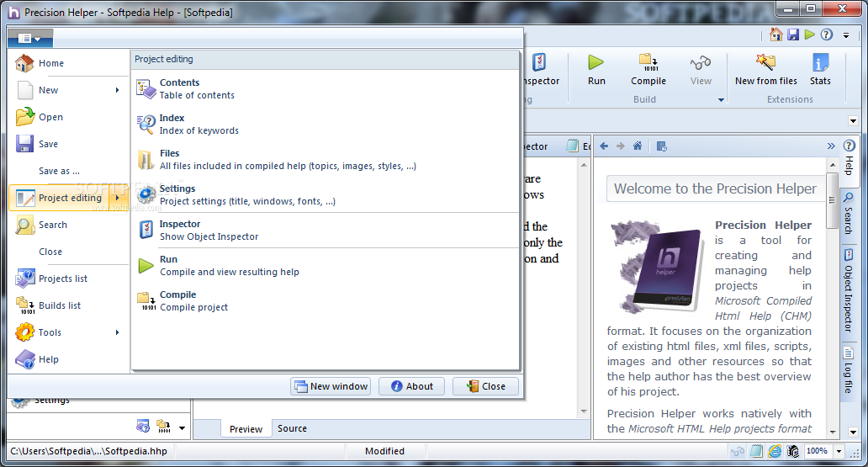Click the help browser page options icon
868x467 pixels.
coord(662,146)
